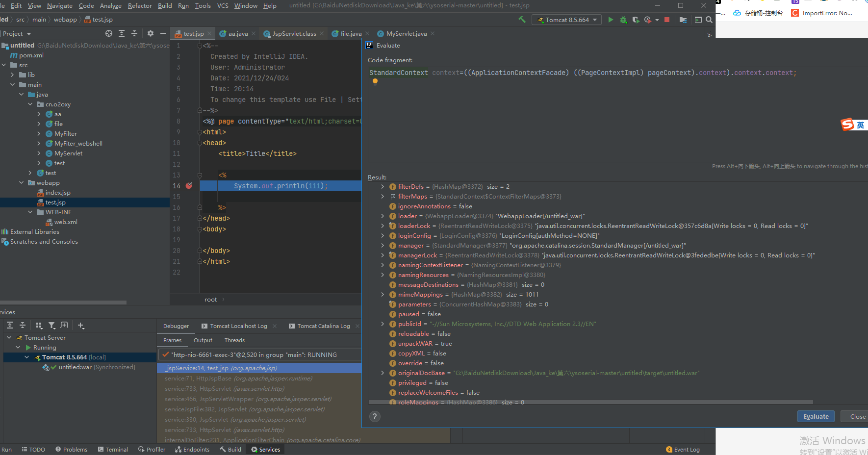Select the service:71, HttpJspBase frame
The height and width of the screenshot is (455, 868).
238,378
